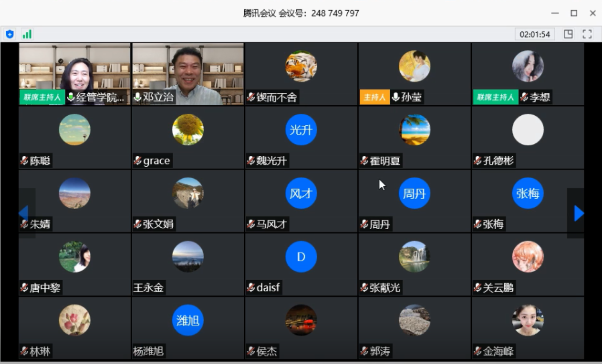Screen dimensions: 602x364
Task: Click the mute icon next to 金海峰
Action: 477,351
